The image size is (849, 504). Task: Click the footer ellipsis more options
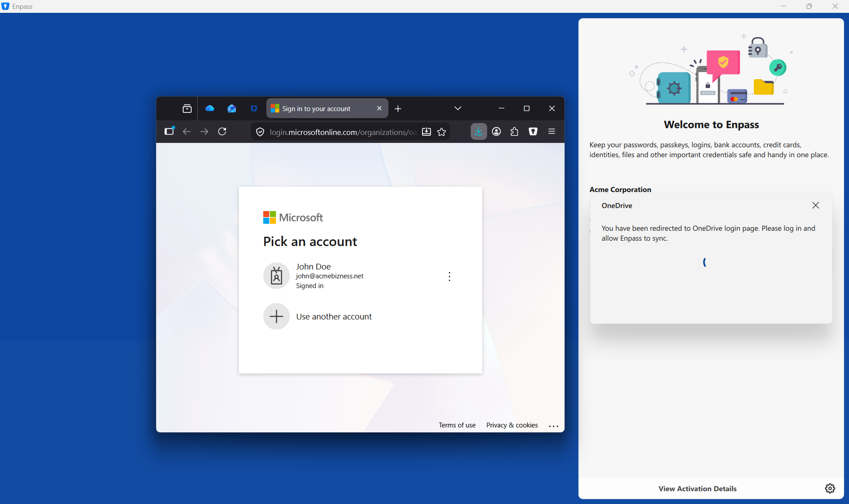click(553, 426)
